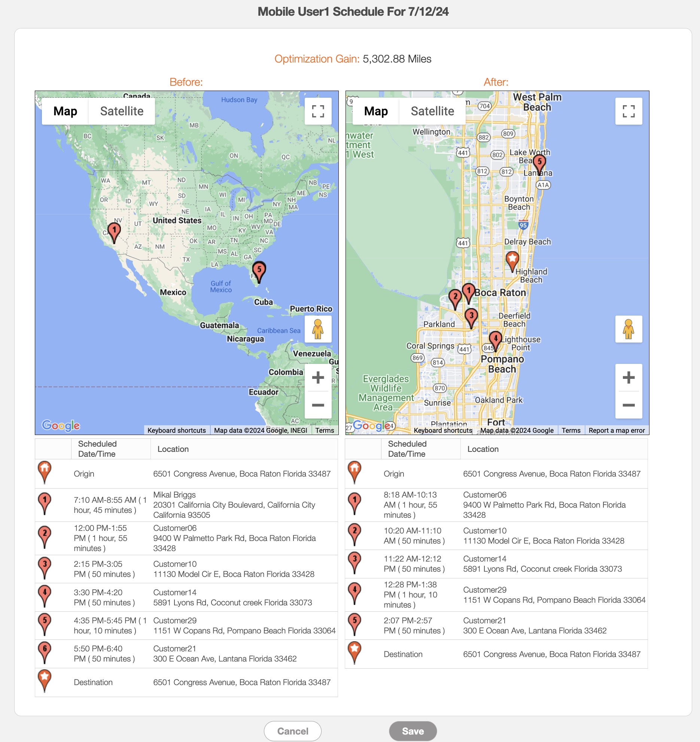Switch Before map to Satellite view

point(122,111)
